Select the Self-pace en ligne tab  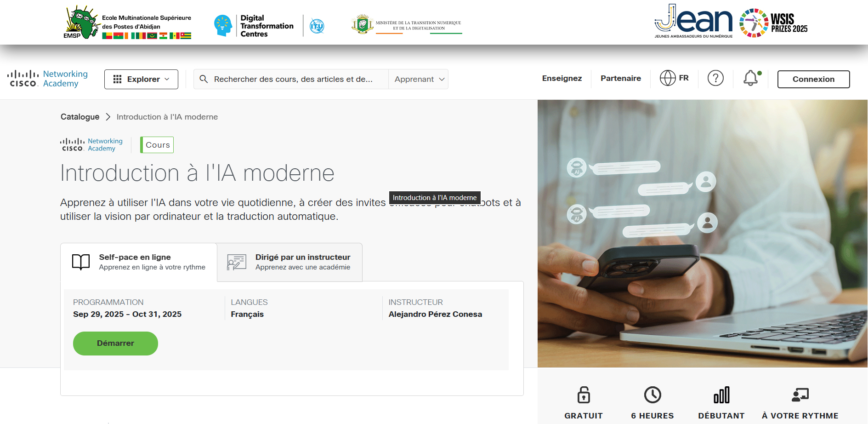pyautogui.click(x=139, y=262)
